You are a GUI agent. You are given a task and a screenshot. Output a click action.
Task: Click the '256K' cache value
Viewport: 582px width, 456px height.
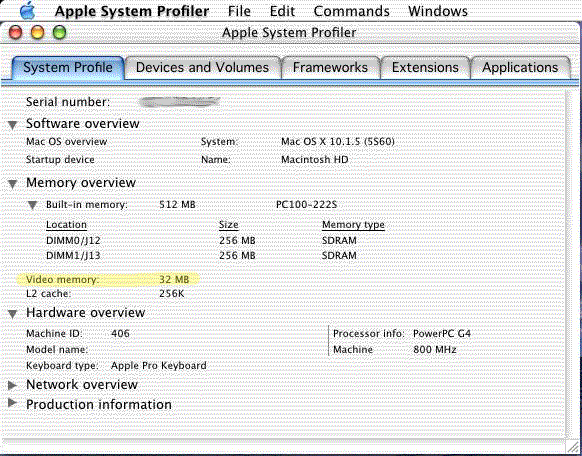(x=172, y=294)
